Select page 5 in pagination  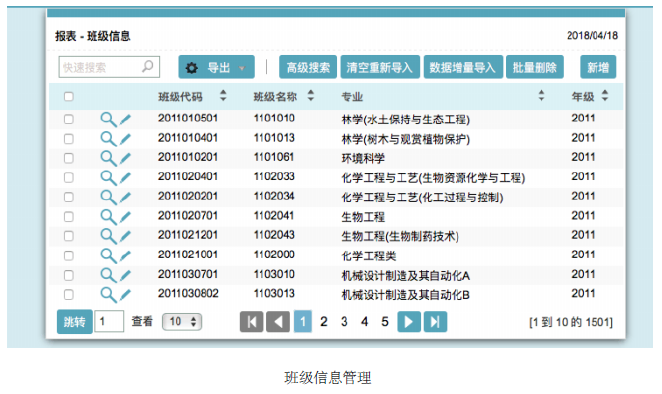coord(385,322)
